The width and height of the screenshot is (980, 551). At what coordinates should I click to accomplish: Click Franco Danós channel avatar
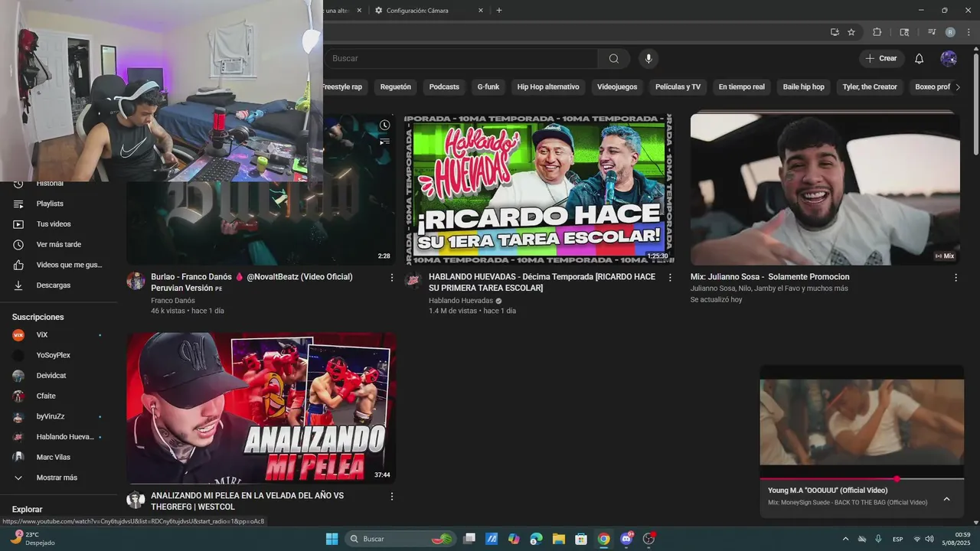pos(136,281)
